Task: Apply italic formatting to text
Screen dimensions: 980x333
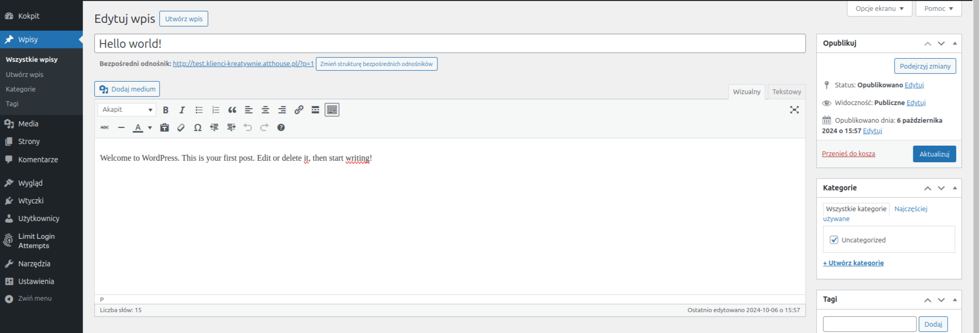Action: tap(182, 110)
